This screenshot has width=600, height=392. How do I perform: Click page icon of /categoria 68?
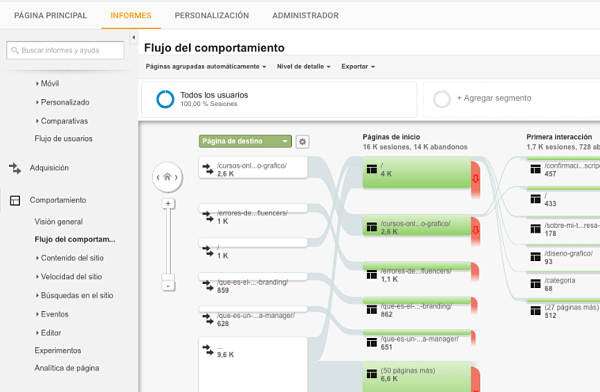click(536, 284)
